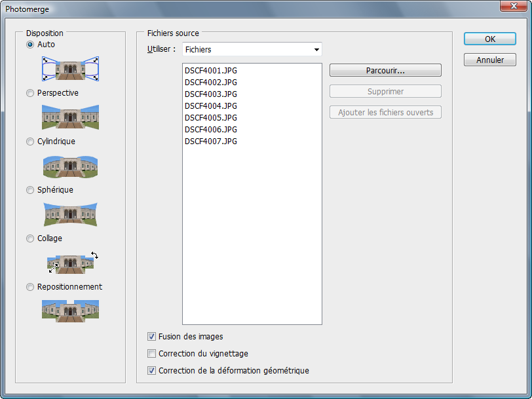The image size is (532, 399).
Task: Open the Utiliser Fichiers dropdown
Action: (252, 50)
